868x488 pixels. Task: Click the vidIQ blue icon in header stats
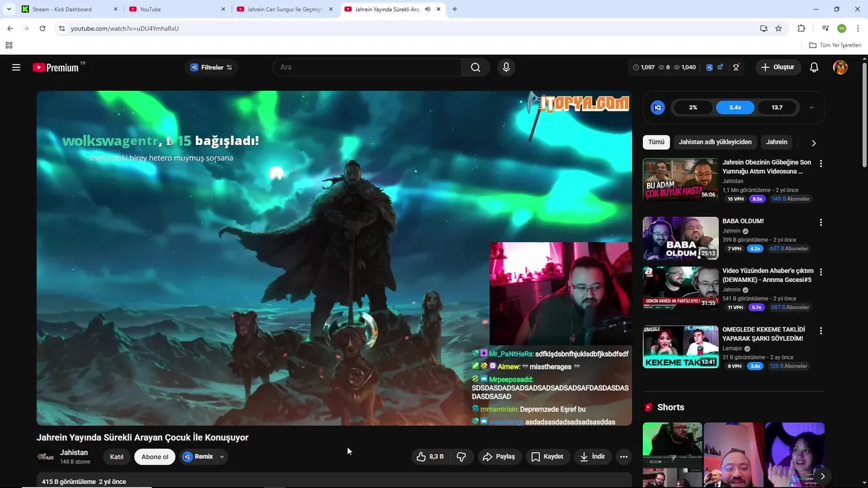pos(709,67)
